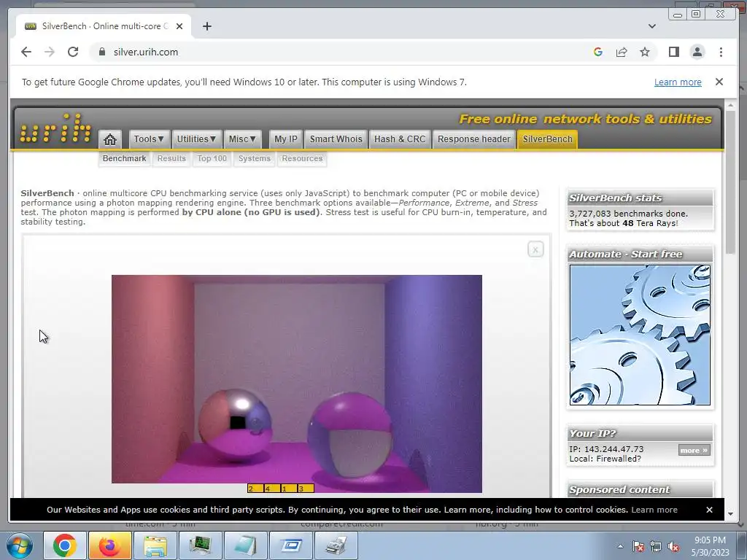Open Chrome from the taskbar
The height and width of the screenshot is (560, 747).
click(x=65, y=545)
